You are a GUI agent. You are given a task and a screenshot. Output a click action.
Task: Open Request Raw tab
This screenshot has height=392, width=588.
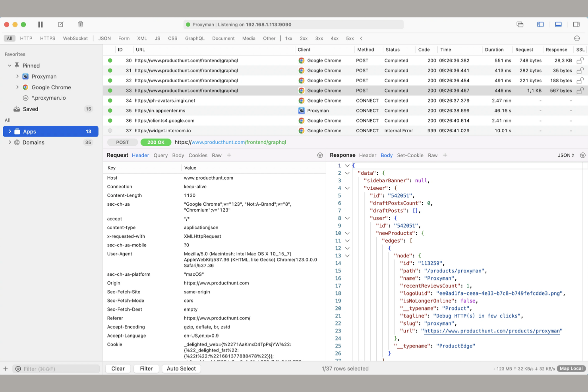[x=217, y=156]
